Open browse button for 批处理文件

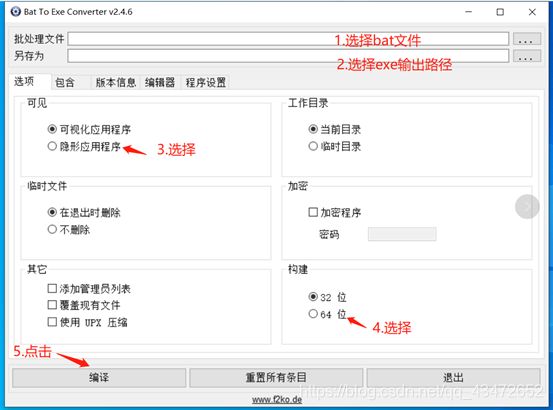pyautogui.click(x=527, y=39)
